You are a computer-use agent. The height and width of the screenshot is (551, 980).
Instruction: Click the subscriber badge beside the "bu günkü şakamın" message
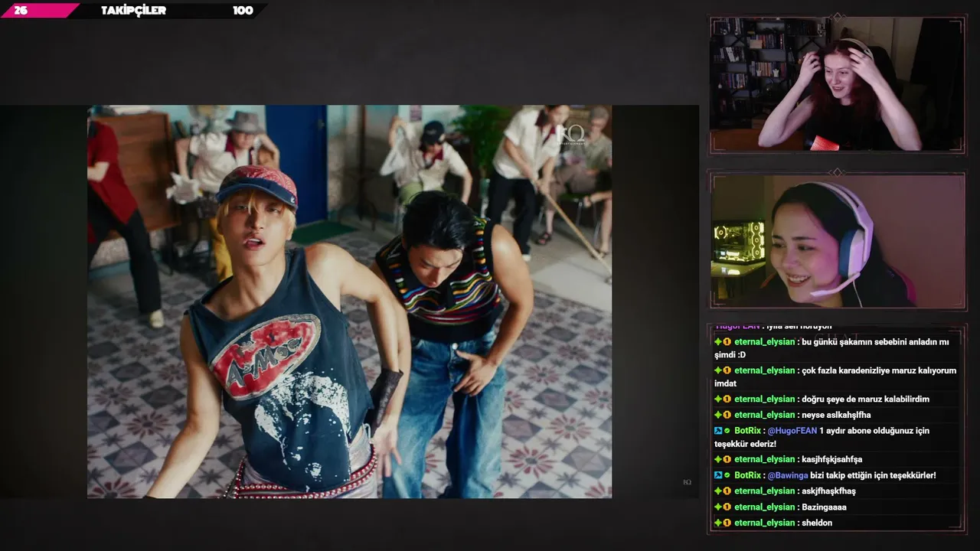(x=727, y=342)
